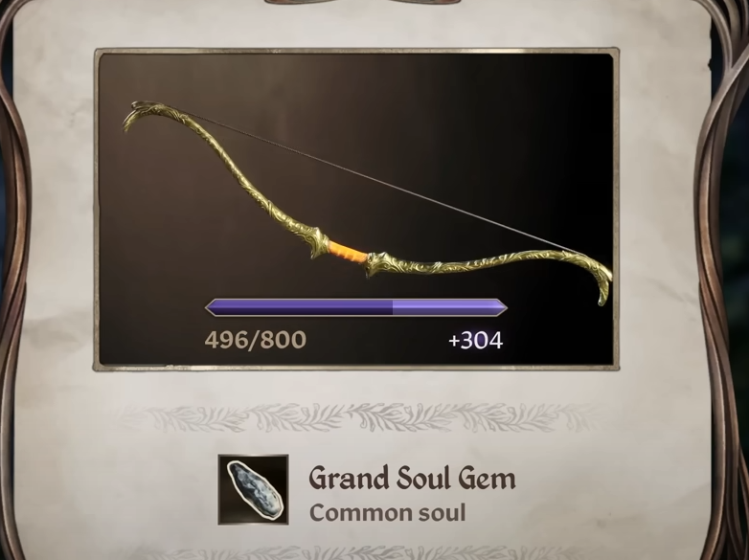Click the left pointed end of charge bar
This screenshot has width=749, height=560.
click(x=212, y=307)
